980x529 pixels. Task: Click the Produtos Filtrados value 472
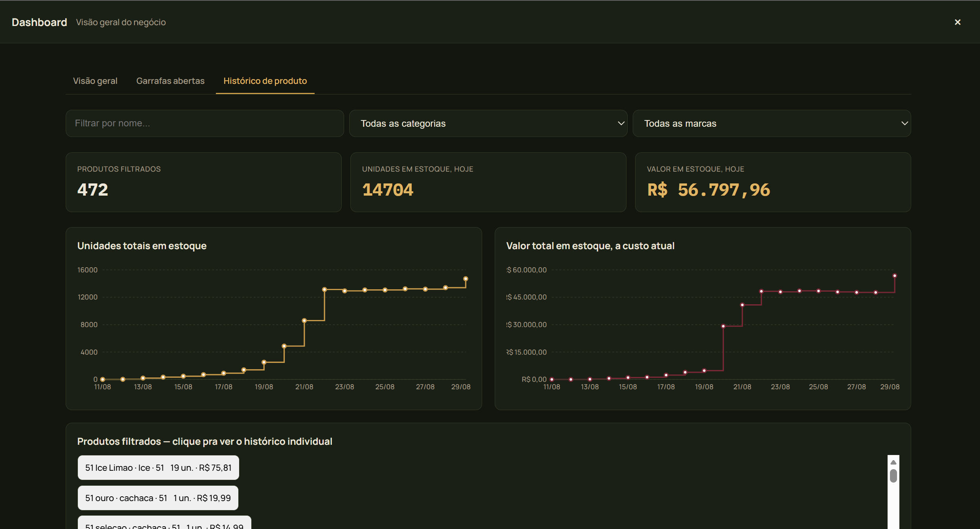click(93, 190)
